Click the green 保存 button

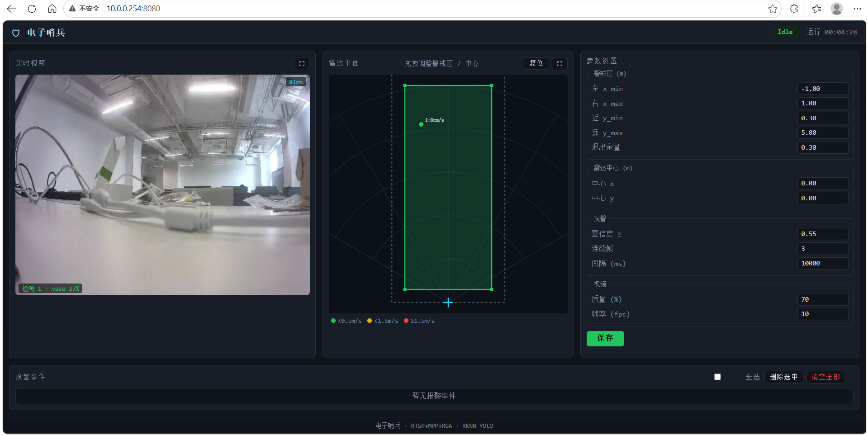605,338
